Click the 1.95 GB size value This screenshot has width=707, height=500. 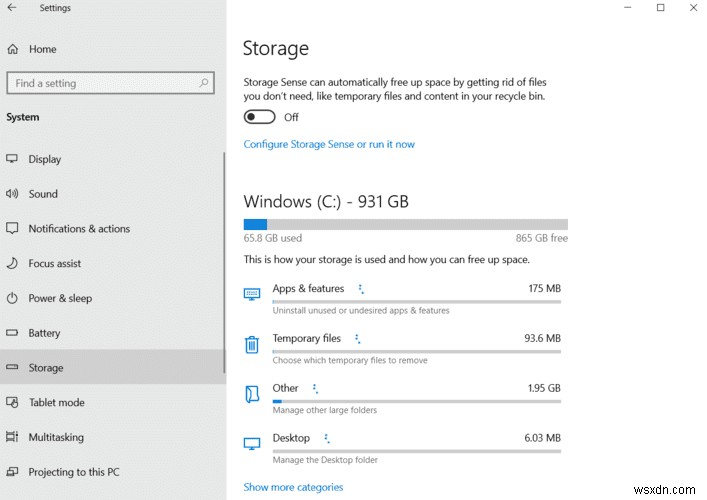click(544, 388)
